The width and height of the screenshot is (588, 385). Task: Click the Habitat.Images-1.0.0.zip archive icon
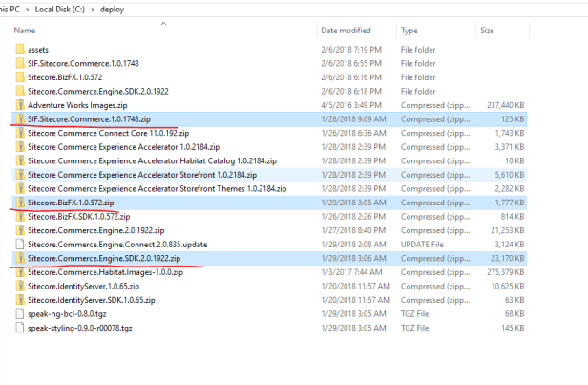click(20, 271)
